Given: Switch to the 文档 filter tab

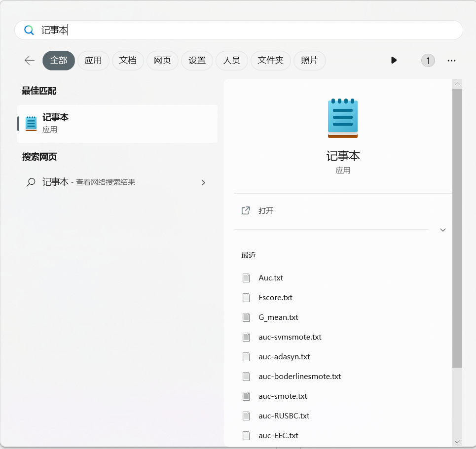Looking at the screenshot, I should point(128,60).
